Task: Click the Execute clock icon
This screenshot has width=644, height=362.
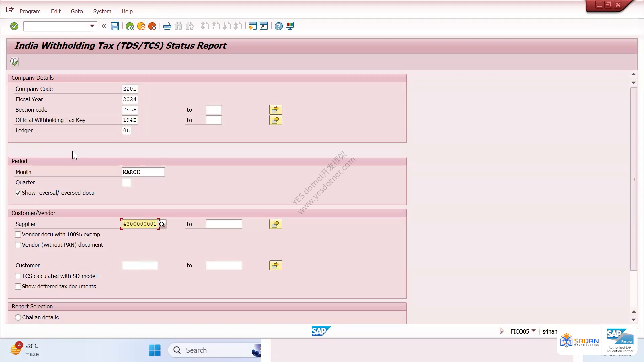Action: pos(14,62)
